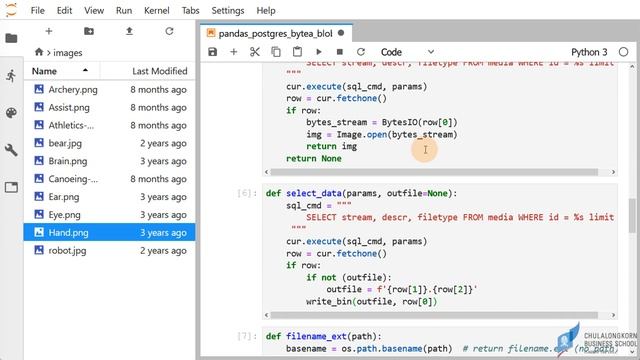Open the Running Terminals and Kernels sidebar
Viewport: 640px width, 360px height.
tap(11, 76)
